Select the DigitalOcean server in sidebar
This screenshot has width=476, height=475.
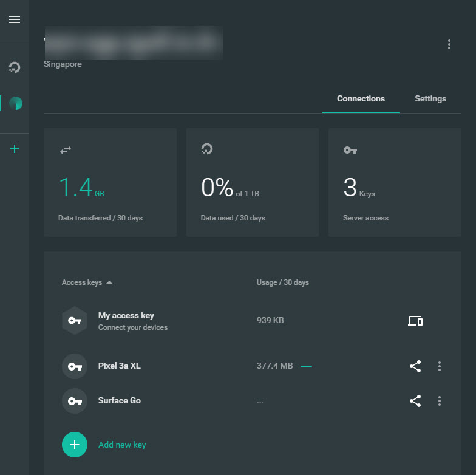15,67
